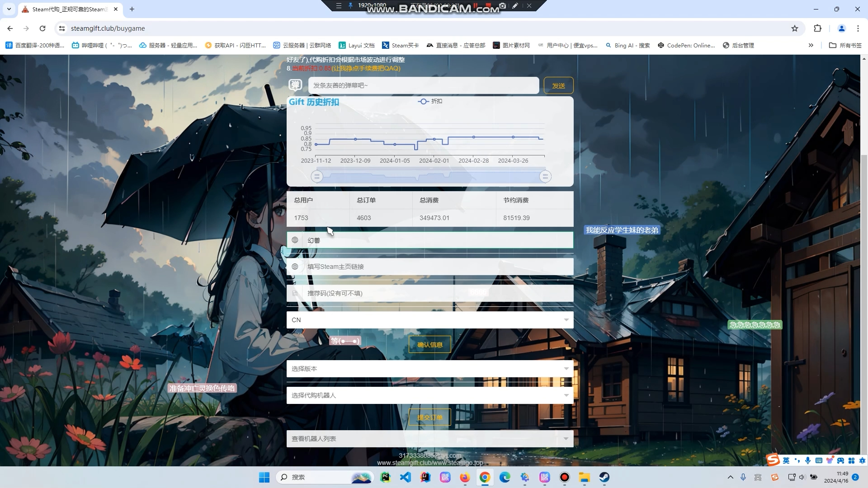This screenshot has height=488, width=868.
Task: Click Bandicam pencil draw icon
Action: tap(515, 6)
